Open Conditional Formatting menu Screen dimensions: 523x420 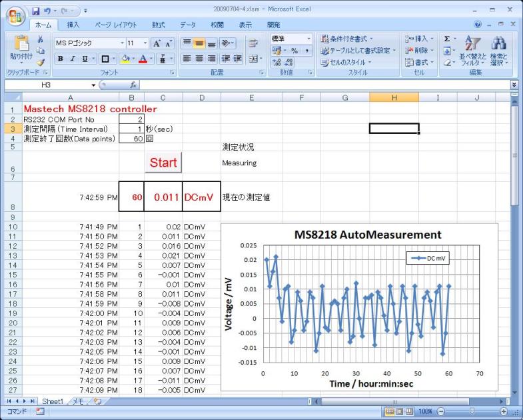[347, 39]
